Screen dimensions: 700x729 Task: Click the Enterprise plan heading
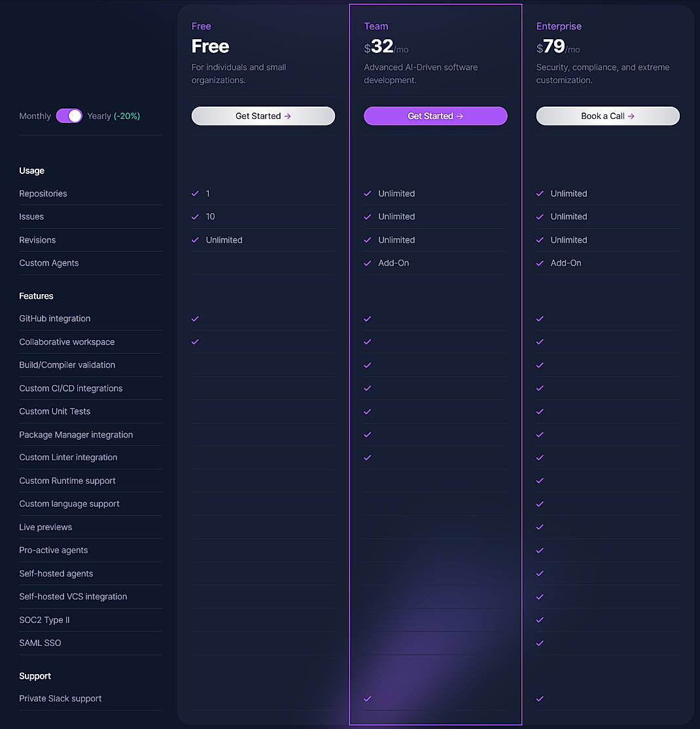[x=559, y=26]
